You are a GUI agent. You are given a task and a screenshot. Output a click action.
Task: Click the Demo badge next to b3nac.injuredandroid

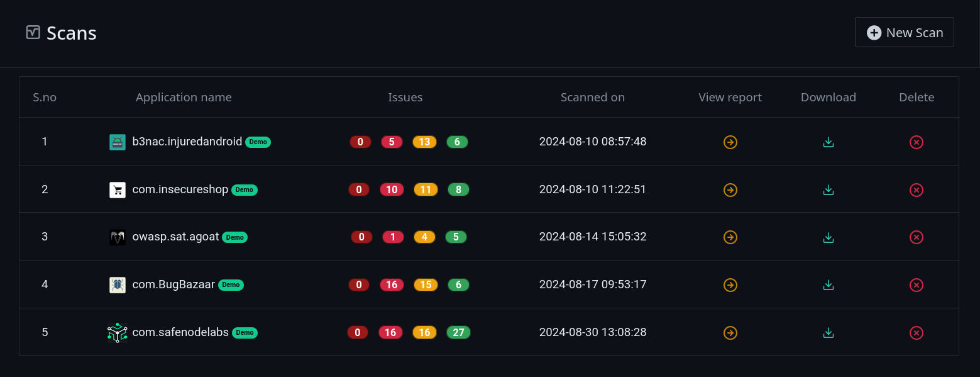(258, 142)
